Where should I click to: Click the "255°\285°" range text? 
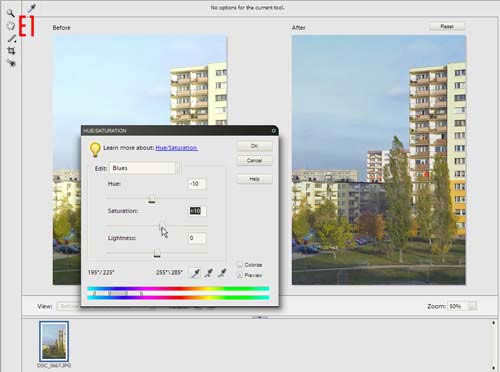tap(169, 273)
